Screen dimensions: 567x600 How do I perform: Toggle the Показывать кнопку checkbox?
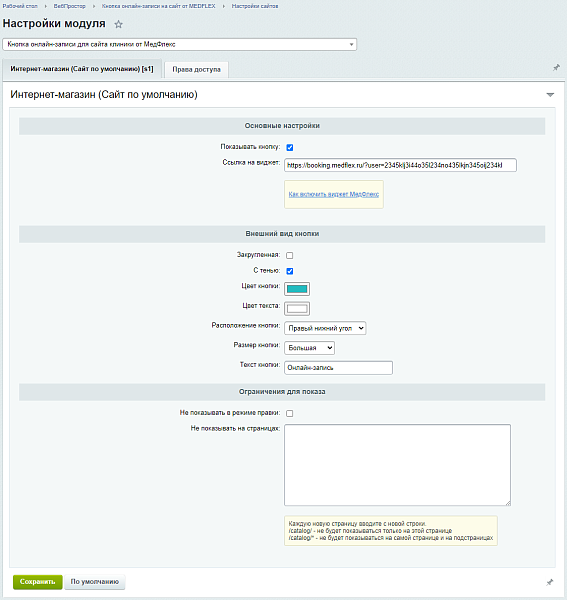[x=290, y=147]
